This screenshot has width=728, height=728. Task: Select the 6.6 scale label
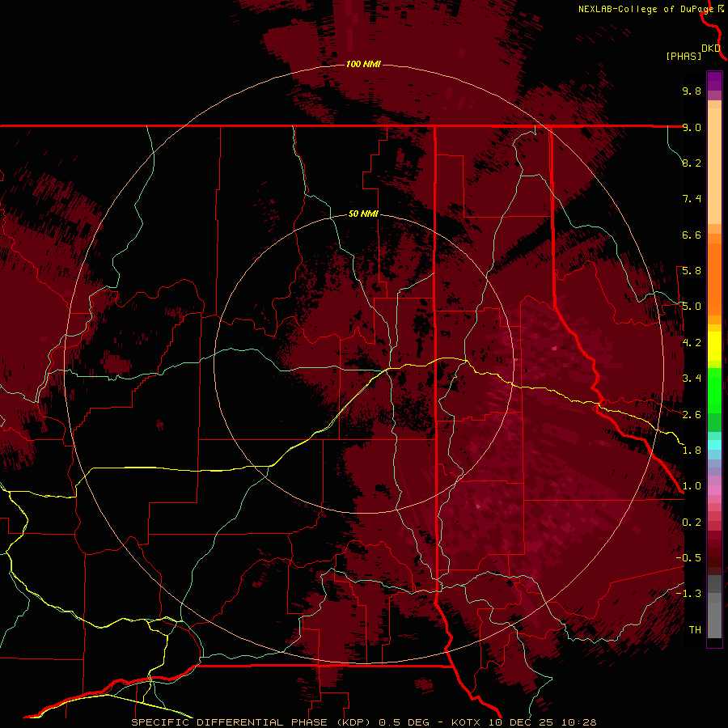coord(692,235)
